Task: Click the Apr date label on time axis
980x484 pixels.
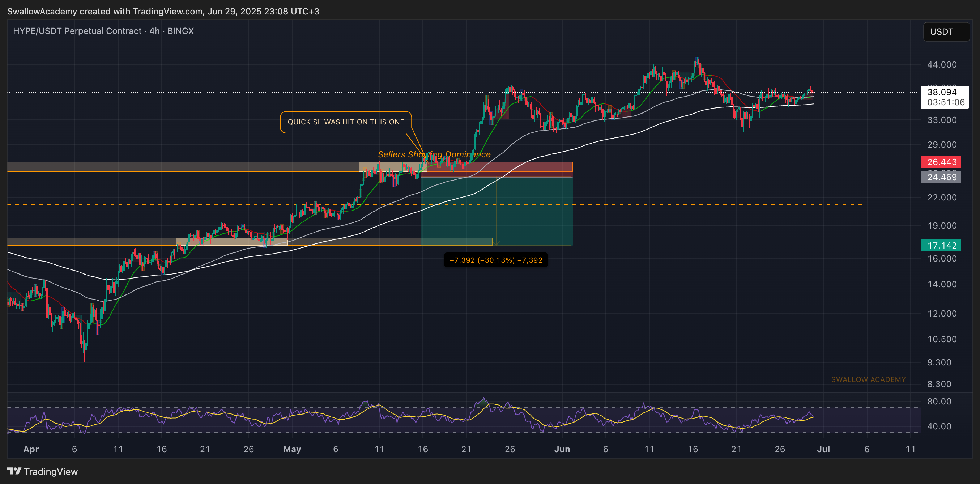Action: [x=31, y=449]
